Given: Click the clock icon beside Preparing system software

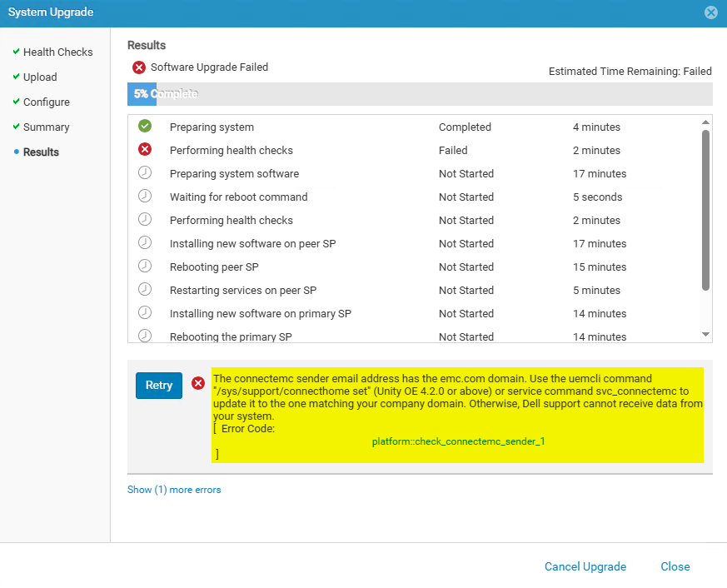Looking at the screenshot, I should pos(145,173).
